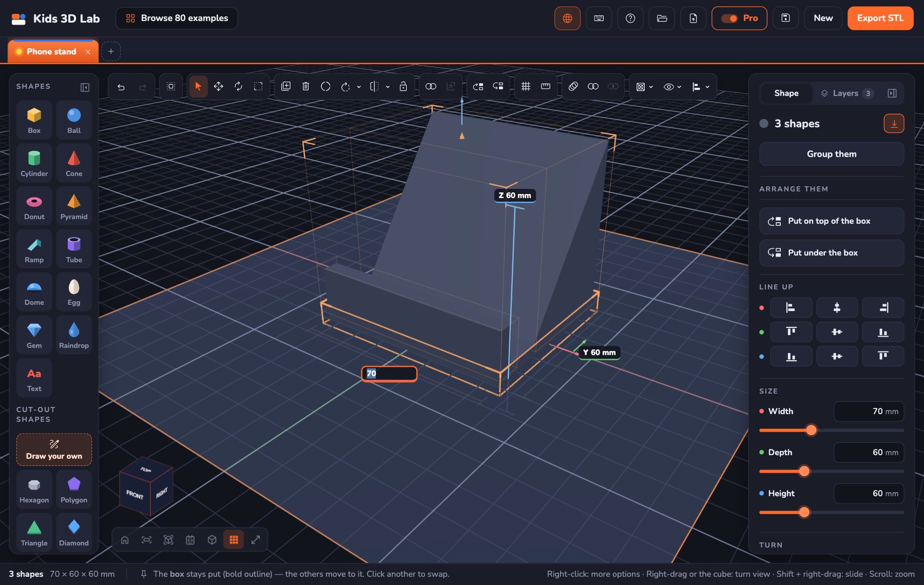Open the keyboard shortcuts icon
The height and width of the screenshot is (585, 924).
[x=599, y=18]
